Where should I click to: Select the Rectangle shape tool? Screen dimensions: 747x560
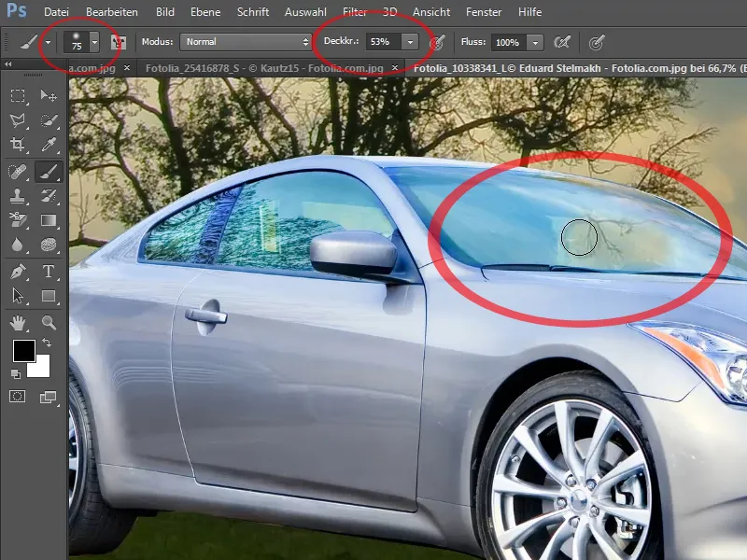pyautogui.click(x=49, y=296)
